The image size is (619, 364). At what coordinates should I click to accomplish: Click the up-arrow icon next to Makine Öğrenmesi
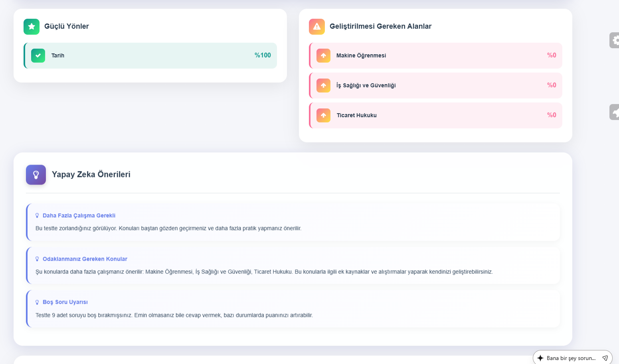[x=323, y=55]
